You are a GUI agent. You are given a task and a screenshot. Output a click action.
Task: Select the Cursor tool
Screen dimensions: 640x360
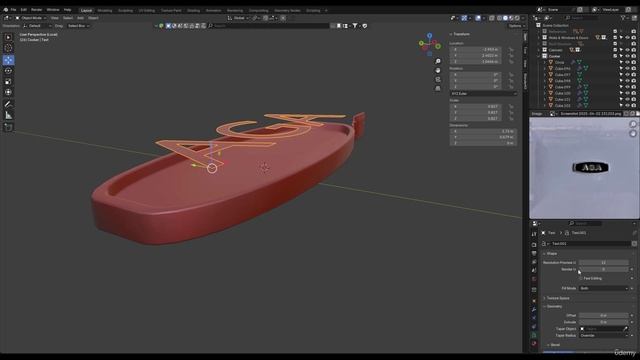(x=8, y=48)
